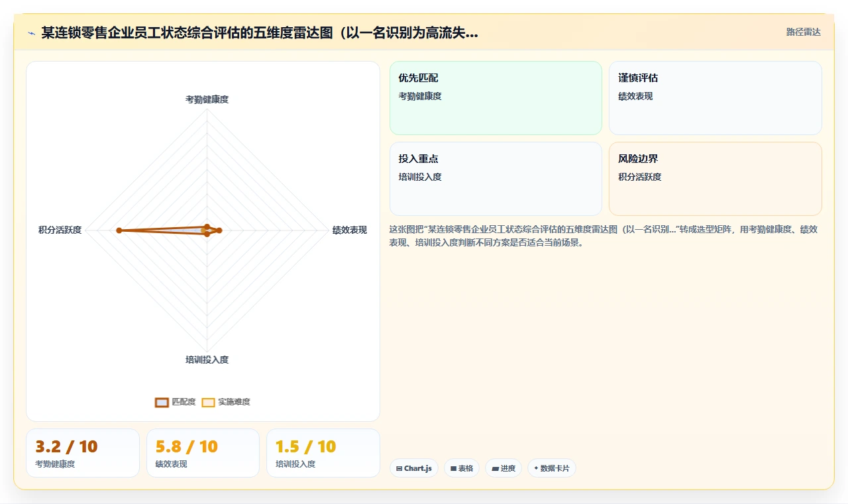Select the 数据卡片 tag chip
Screen dimensions: 848x504
point(552,468)
